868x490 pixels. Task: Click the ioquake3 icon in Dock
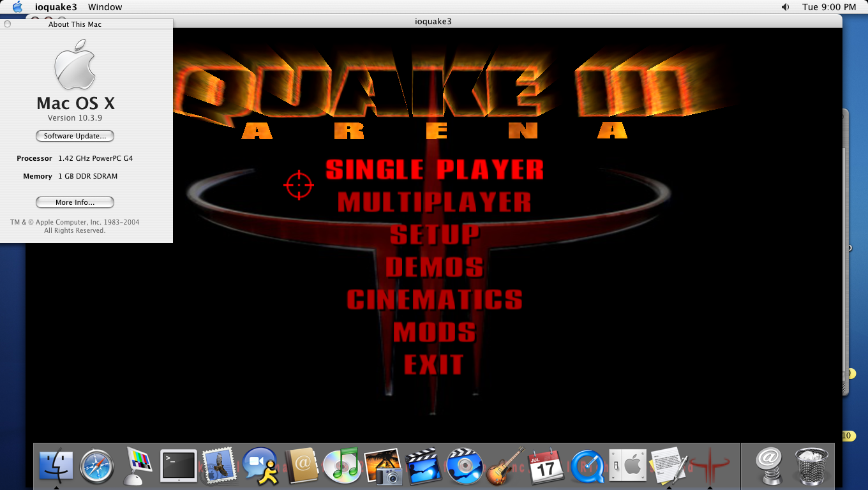[x=710, y=466]
